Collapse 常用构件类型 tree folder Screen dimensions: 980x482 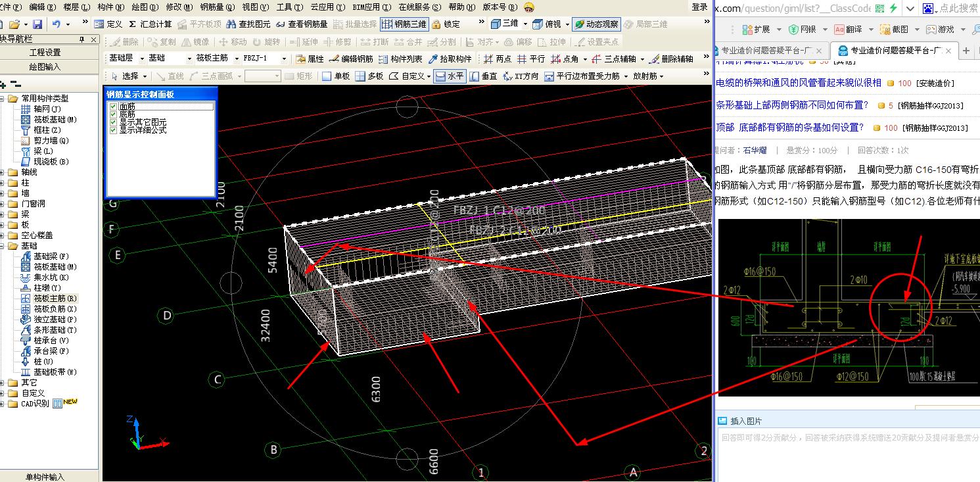pyautogui.click(x=3, y=99)
